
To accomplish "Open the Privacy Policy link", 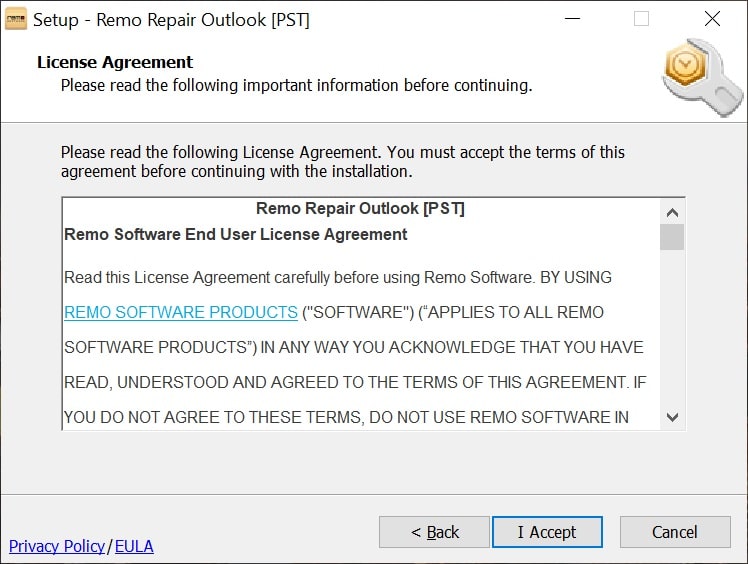I will pos(57,546).
